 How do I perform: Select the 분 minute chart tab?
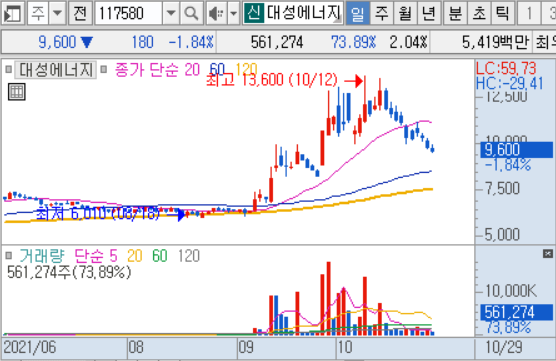tap(455, 13)
